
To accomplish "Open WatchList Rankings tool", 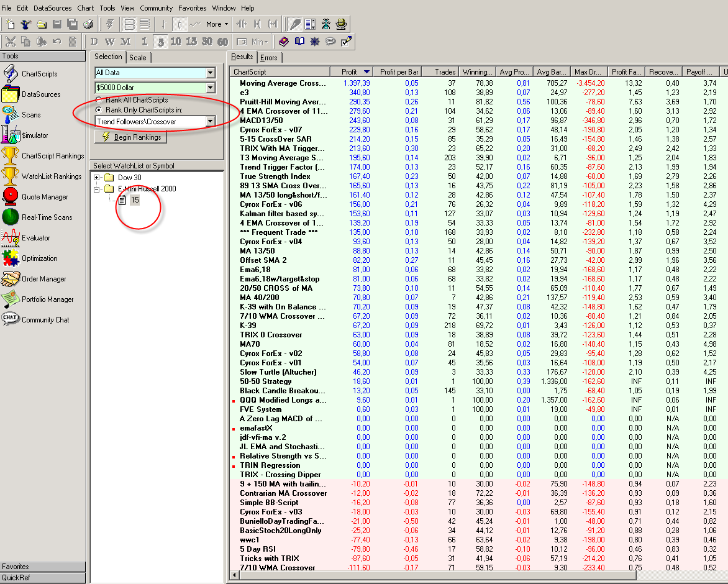I will (42, 176).
